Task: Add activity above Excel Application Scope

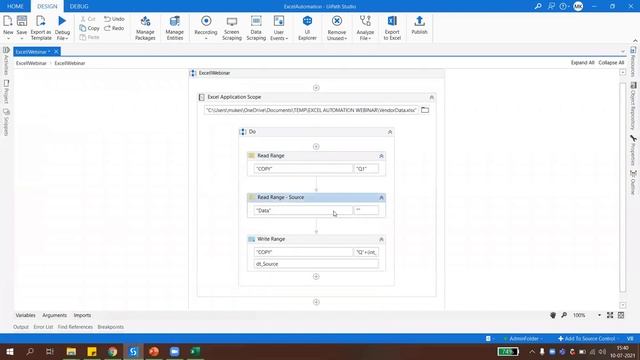Action: [316, 88]
